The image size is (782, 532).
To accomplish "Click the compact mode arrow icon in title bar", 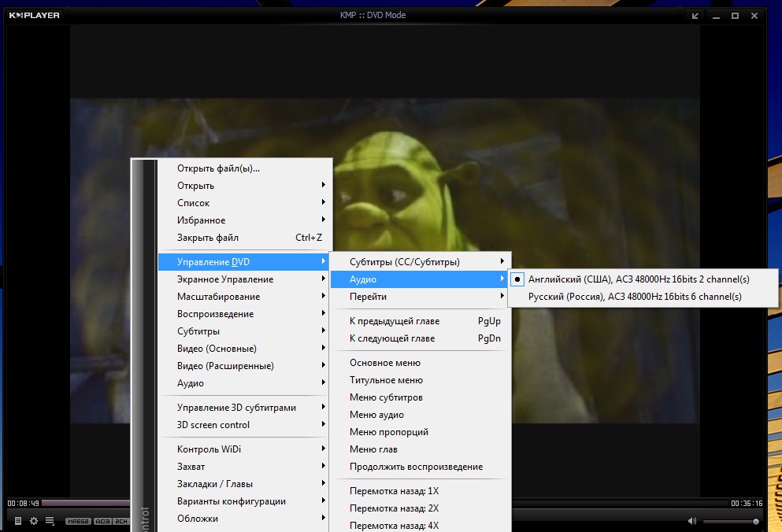I will (695, 16).
